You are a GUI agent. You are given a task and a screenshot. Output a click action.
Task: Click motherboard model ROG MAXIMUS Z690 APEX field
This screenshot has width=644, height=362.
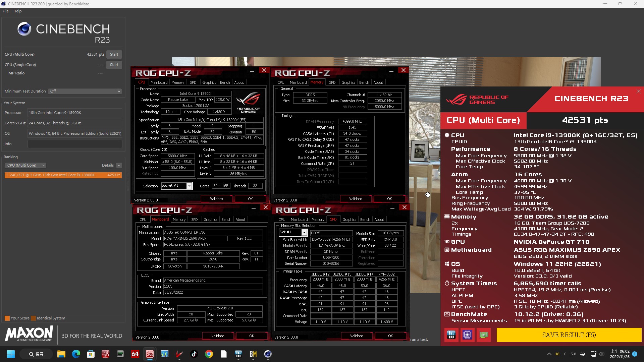pyautogui.click(x=195, y=238)
